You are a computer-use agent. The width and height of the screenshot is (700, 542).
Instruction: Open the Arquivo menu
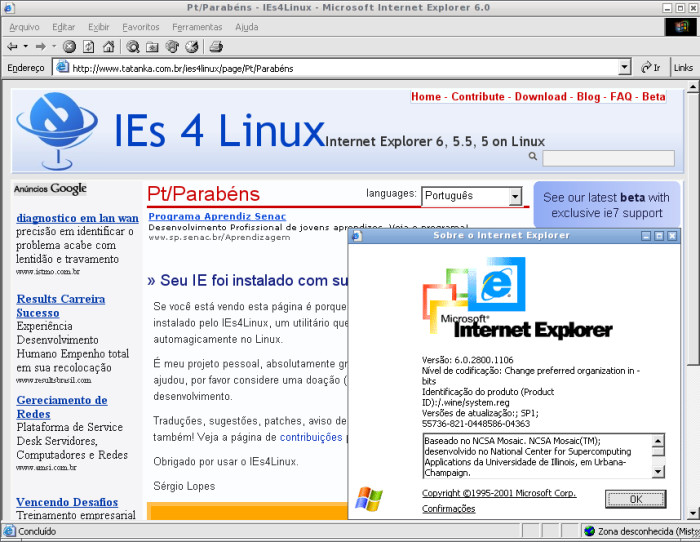click(24, 27)
